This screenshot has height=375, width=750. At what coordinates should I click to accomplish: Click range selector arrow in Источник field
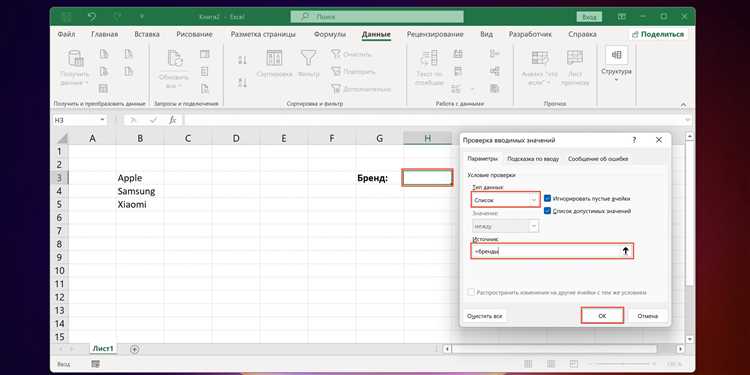pyautogui.click(x=626, y=251)
